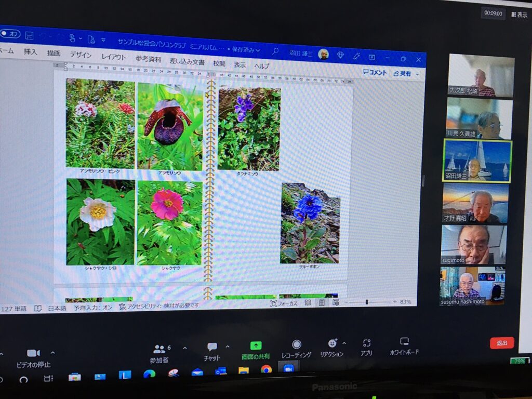Screen dimensions: 532x399
Task: Open the 挿入 (Insert) ribbon tab
Action: (30, 52)
